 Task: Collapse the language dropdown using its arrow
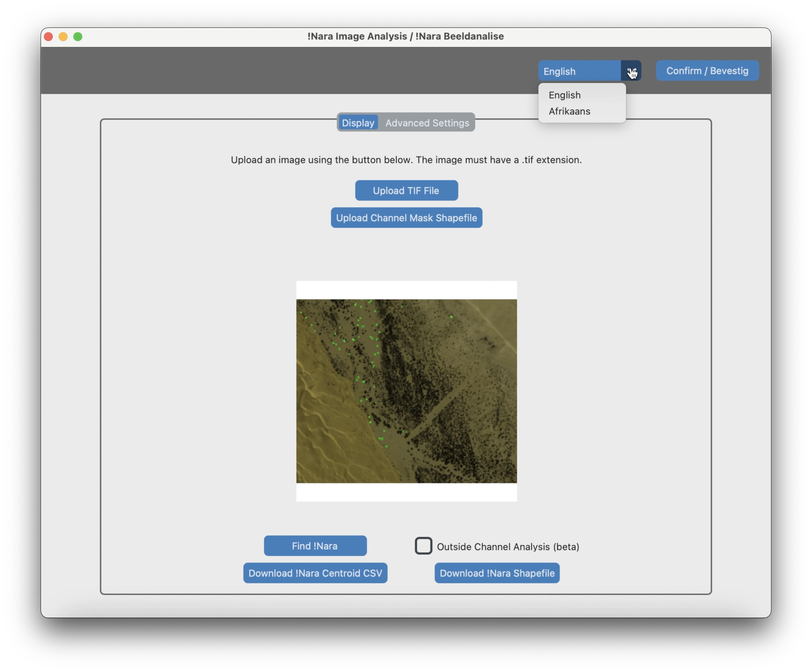[x=631, y=71]
